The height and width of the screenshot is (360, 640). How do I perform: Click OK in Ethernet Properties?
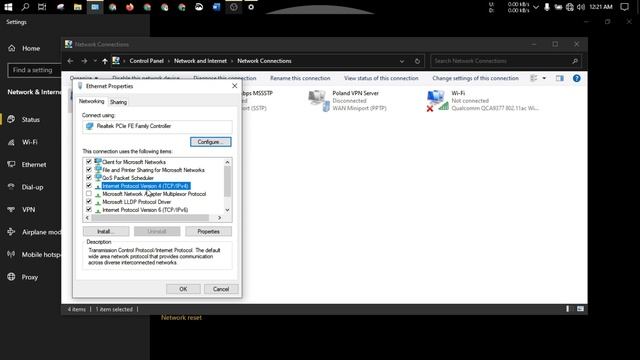click(183, 289)
